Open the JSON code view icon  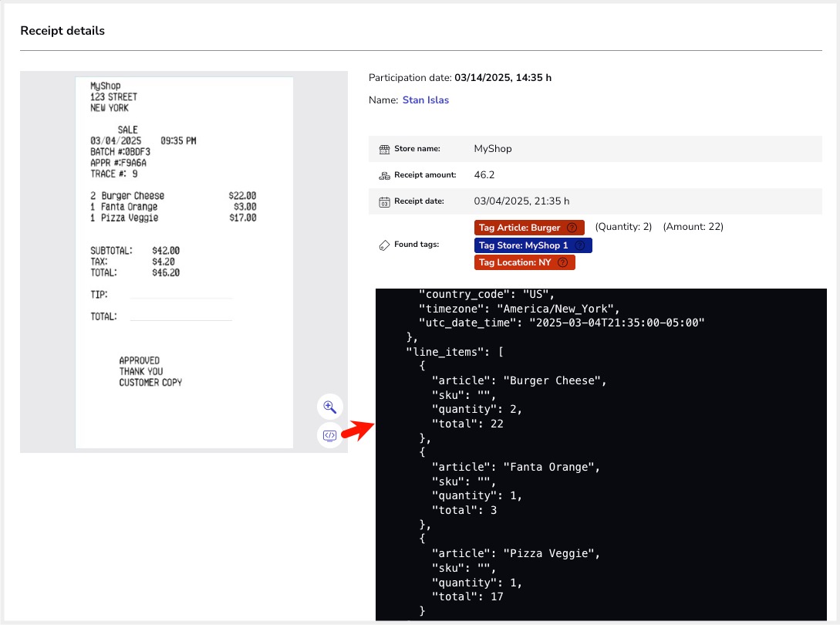pos(329,436)
